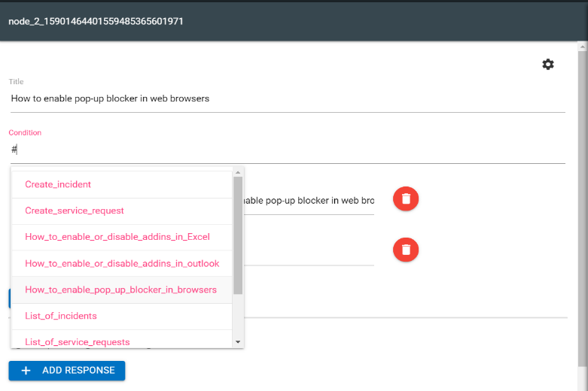The width and height of the screenshot is (588, 391).
Task: Pick the List_of_service_requests option
Action: pos(78,341)
